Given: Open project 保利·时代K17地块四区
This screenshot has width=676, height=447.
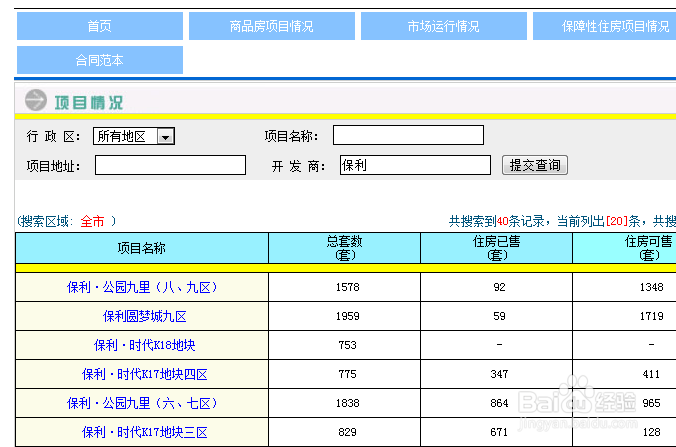Looking at the screenshot, I should click(144, 374).
